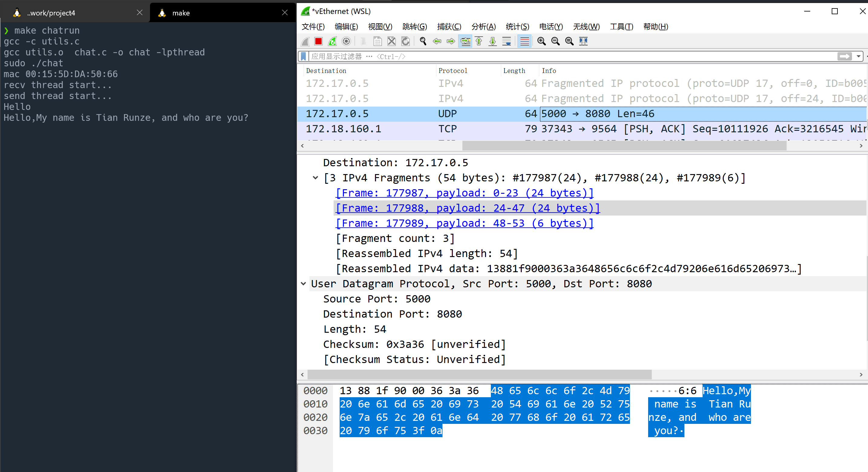Select the UDP packet 5000 → 8080 Len=46

[x=582, y=114]
